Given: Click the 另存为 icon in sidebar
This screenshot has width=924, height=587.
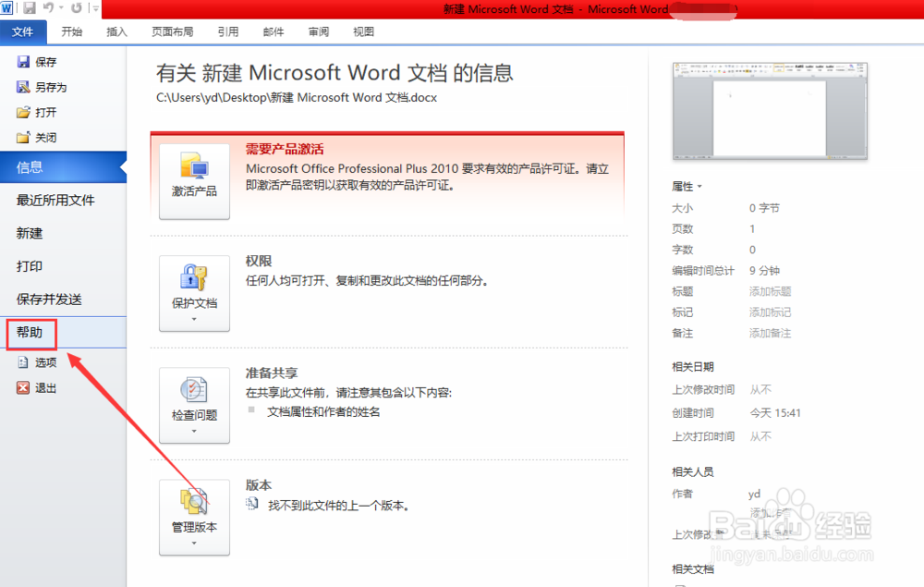Looking at the screenshot, I should (24, 87).
